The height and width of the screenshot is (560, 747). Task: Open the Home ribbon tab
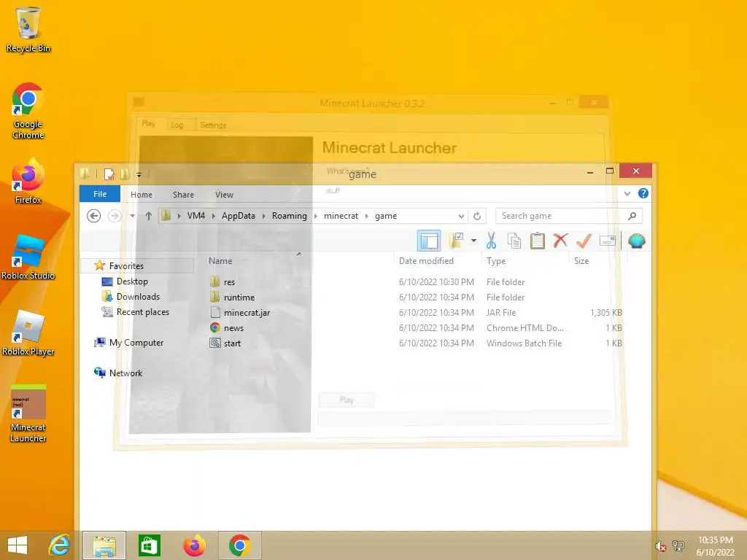coord(142,194)
